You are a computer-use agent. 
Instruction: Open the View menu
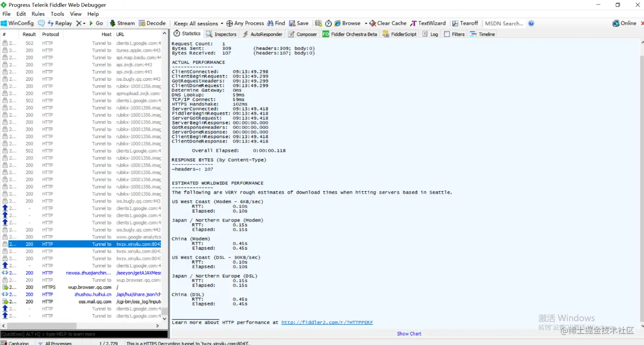tap(76, 14)
